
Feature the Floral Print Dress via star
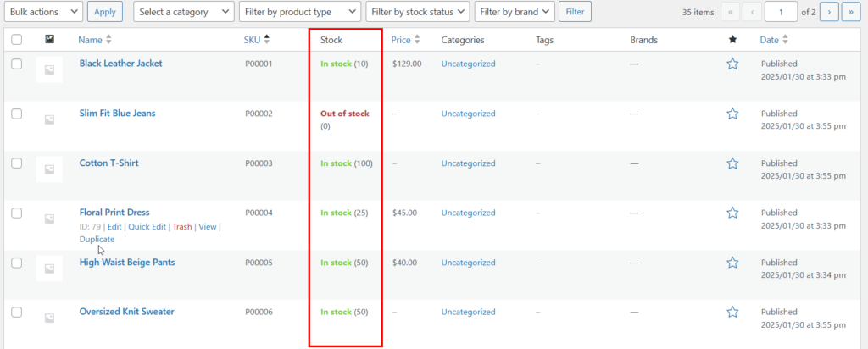tap(732, 213)
